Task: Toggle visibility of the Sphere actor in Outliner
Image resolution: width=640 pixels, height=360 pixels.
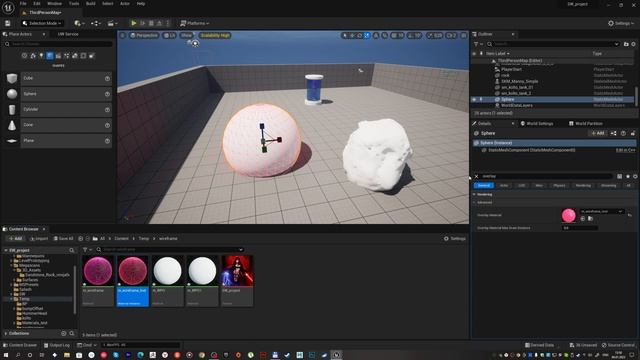Action: (x=474, y=100)
